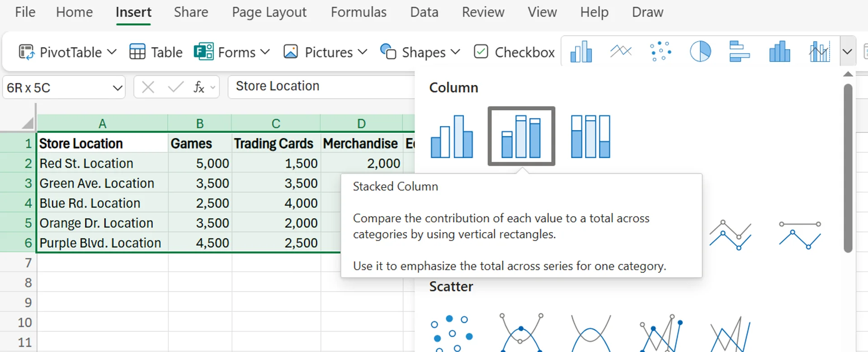The height and width of the screenshot is (352, 868).
Task: Switch to the Draw tab
Action: click(x=647, y=12)
